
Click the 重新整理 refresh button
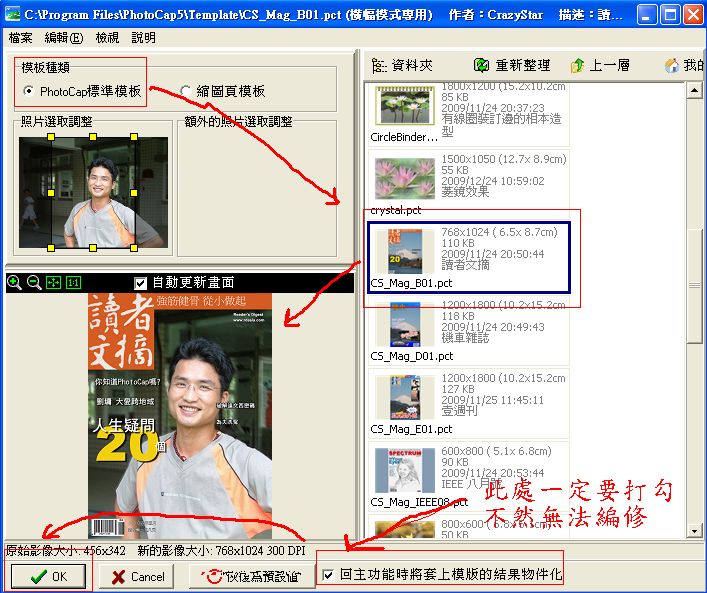pos(512,65)
